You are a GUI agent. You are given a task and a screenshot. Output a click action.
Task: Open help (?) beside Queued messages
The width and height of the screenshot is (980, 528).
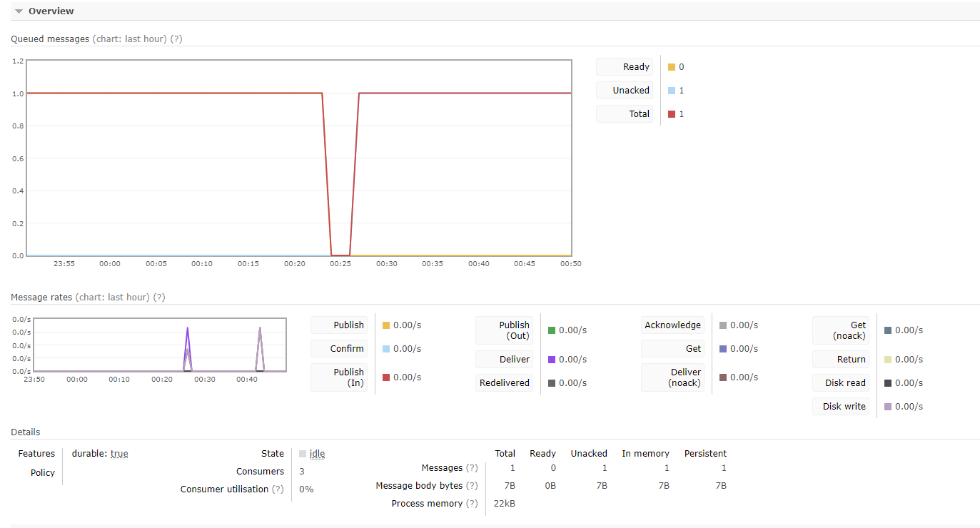coord(176,39)
